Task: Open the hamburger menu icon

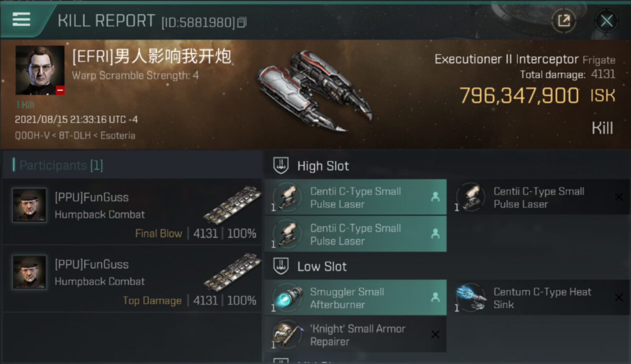Action: (21, 19)
